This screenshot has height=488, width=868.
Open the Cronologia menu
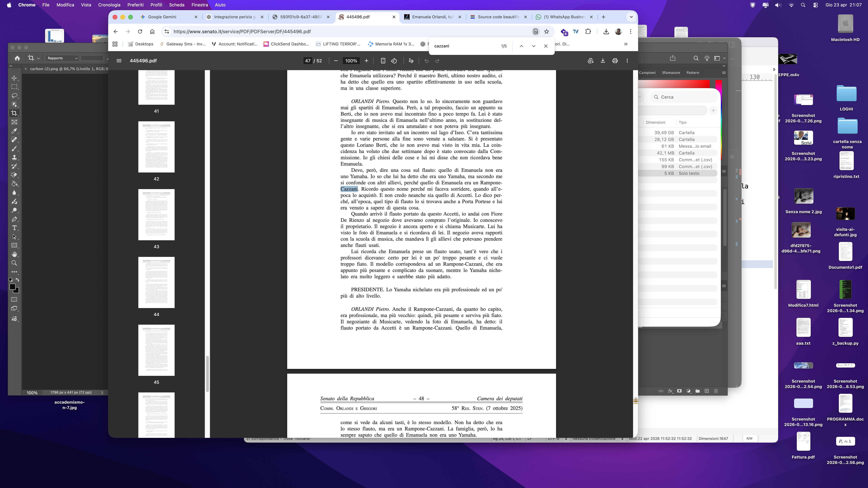109,5
